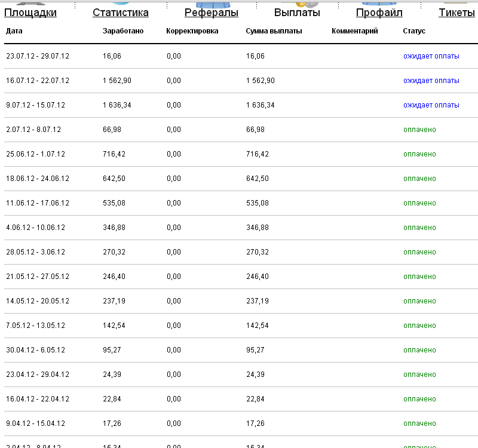Select date range 4.06.12 - 10.06.12
Viewport: 478px width, 448px height.
(35, 228)
